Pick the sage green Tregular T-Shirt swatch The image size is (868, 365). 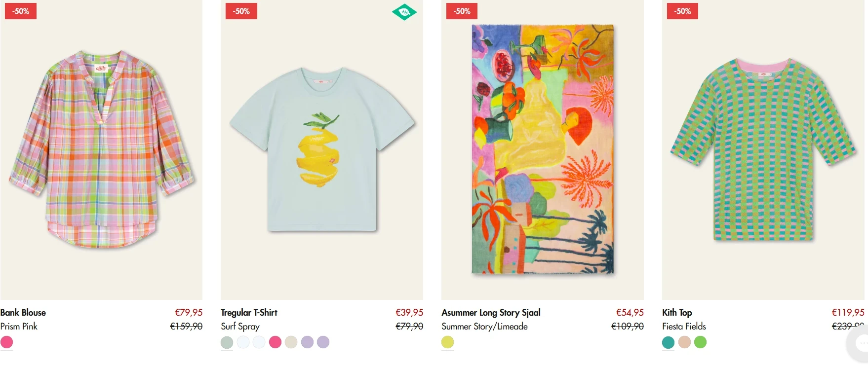click(x=227, y=342)
